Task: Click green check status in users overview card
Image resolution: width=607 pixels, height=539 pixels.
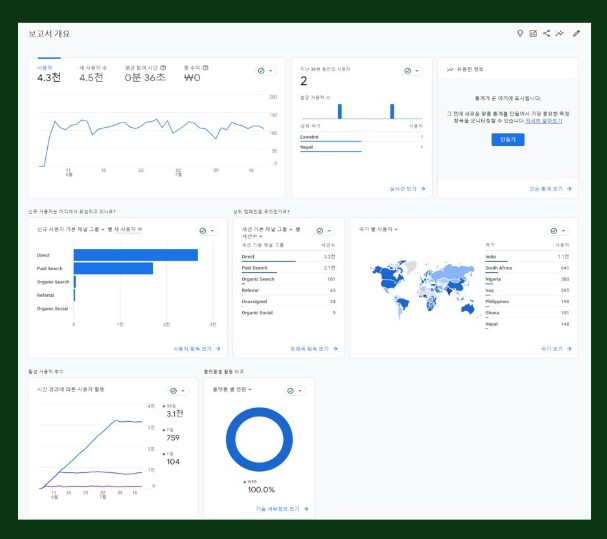Action: (261, 71)
